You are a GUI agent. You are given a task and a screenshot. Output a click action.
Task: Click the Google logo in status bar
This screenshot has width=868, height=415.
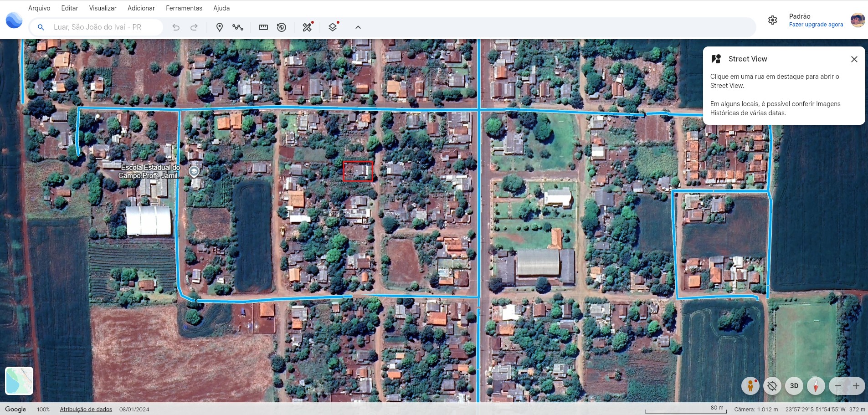tap(15, 409)
